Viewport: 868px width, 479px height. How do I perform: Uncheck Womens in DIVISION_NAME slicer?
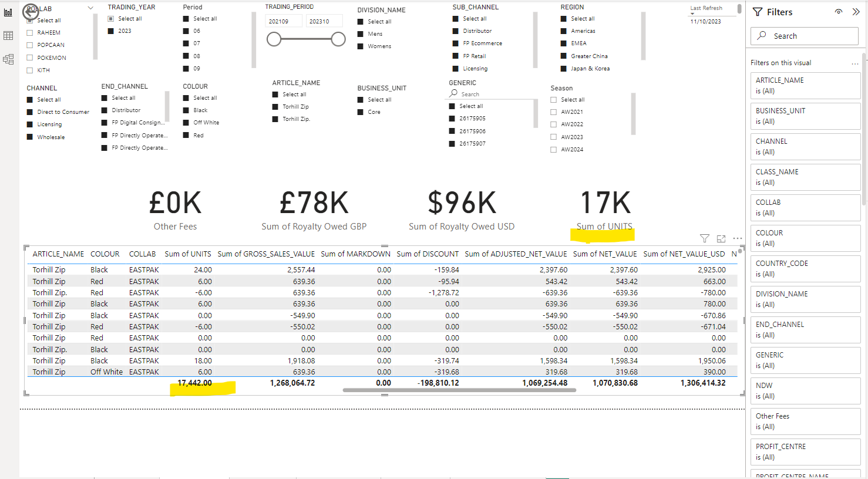(x=361, y=46)
